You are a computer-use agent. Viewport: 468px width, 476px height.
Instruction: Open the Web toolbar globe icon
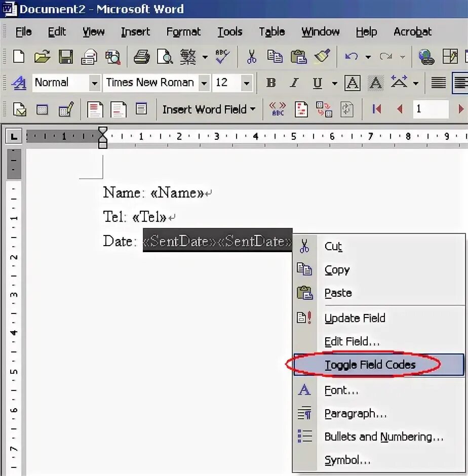tap(426, 57)
